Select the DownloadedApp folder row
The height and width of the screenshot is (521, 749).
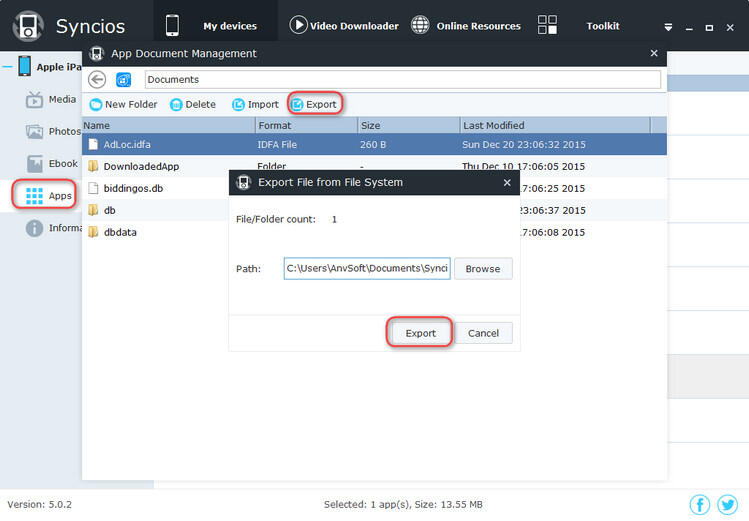(x=141, y=166)
